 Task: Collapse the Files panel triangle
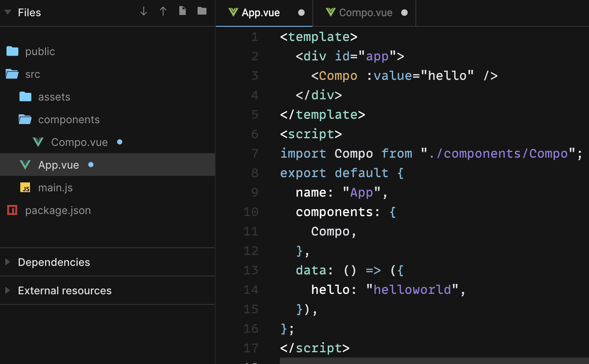[x=8, y=12]
